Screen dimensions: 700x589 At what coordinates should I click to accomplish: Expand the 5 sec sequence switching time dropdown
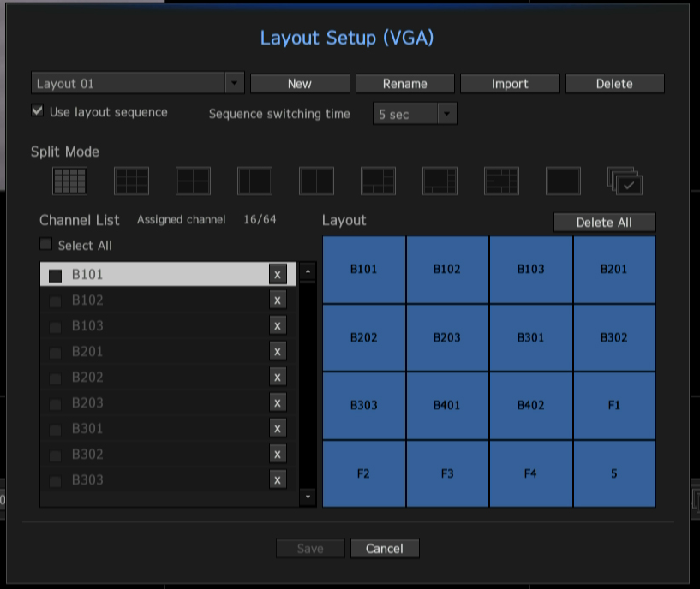click(415, 114)
